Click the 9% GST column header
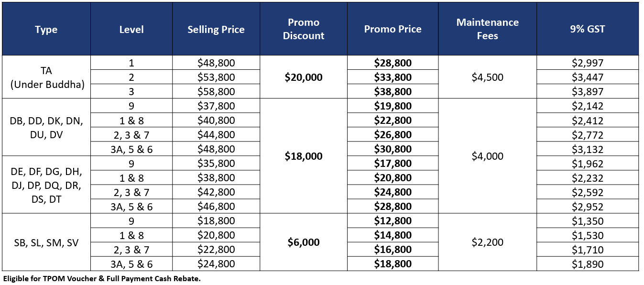644x285 pixels. click(588, 29)
